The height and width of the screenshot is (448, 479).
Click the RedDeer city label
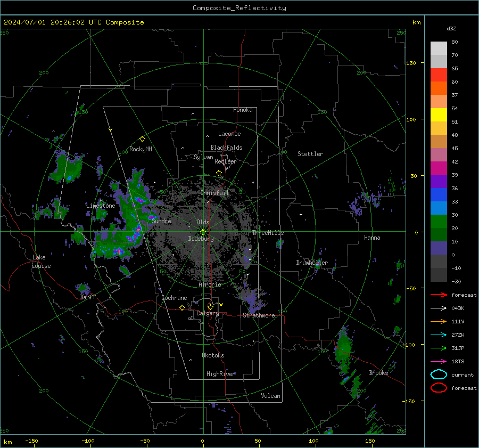click(x=226, y=161)
